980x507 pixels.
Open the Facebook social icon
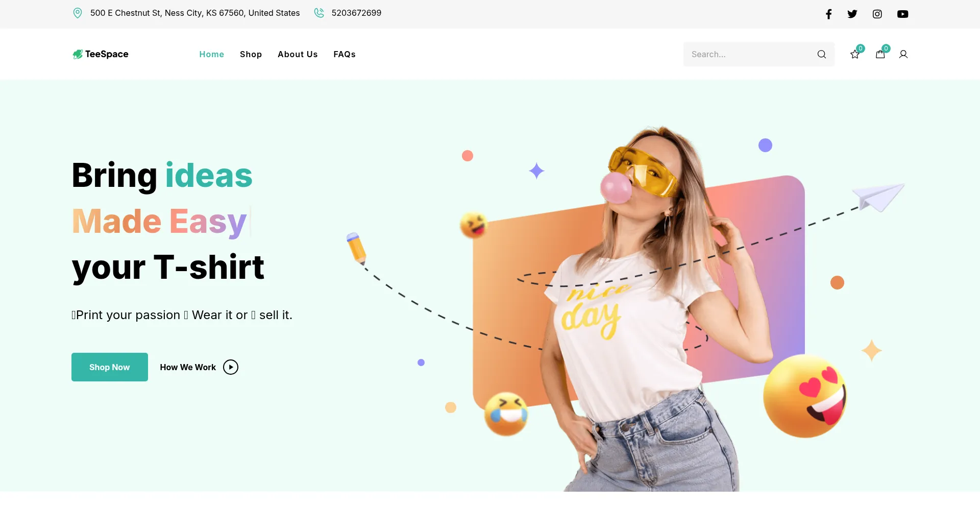pyautogui.click(x=828, y=14)
